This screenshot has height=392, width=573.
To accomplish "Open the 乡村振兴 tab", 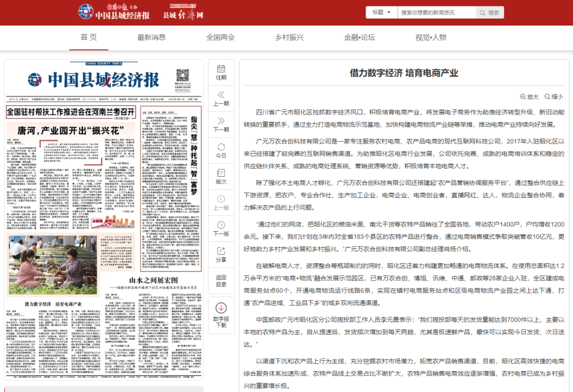I will (x=290, y=37).
